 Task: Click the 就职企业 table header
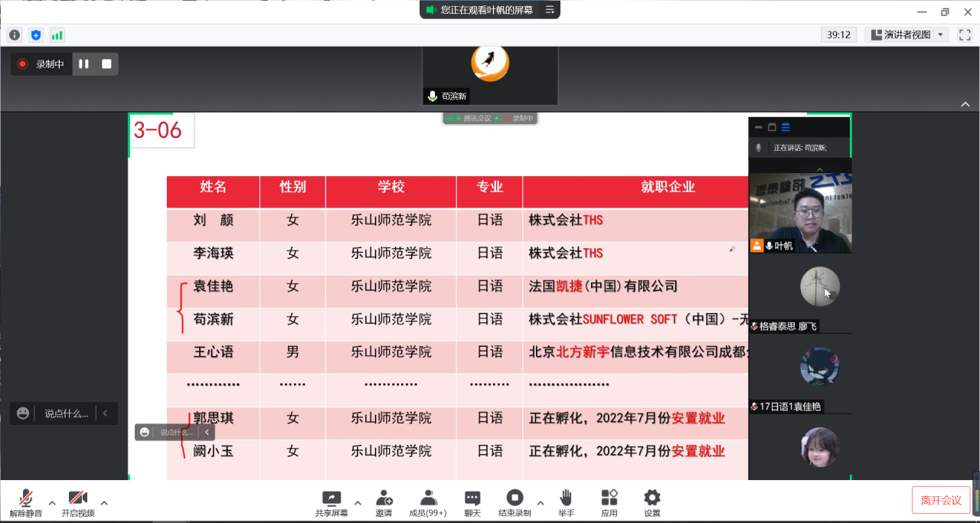pos(668,187)
